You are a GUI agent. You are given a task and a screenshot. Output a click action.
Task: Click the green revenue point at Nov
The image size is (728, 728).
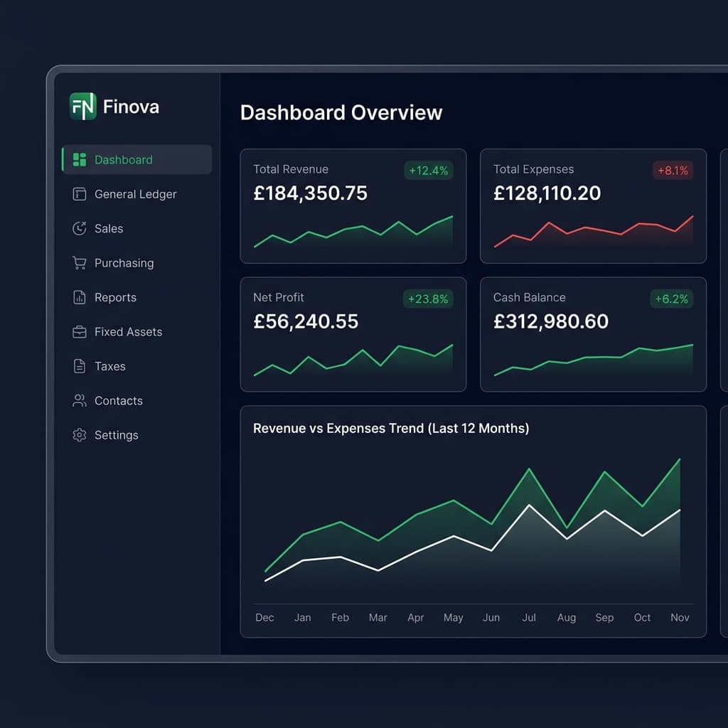point(680,460)
